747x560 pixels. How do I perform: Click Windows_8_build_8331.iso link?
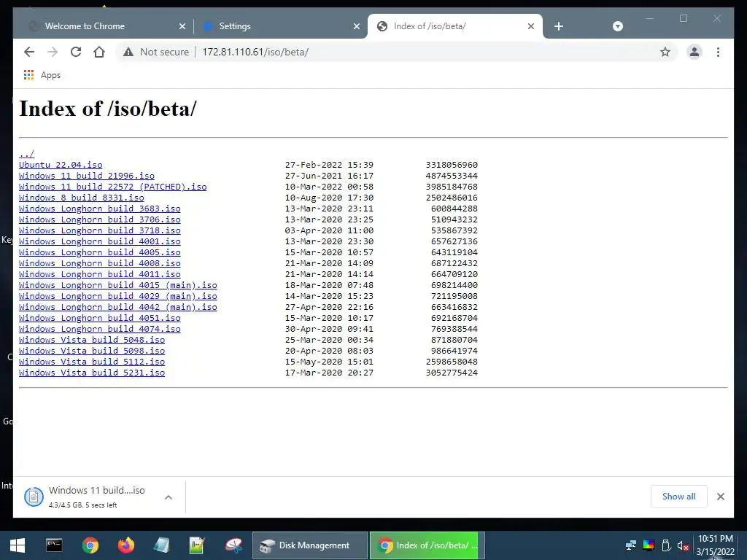(82, 198)
